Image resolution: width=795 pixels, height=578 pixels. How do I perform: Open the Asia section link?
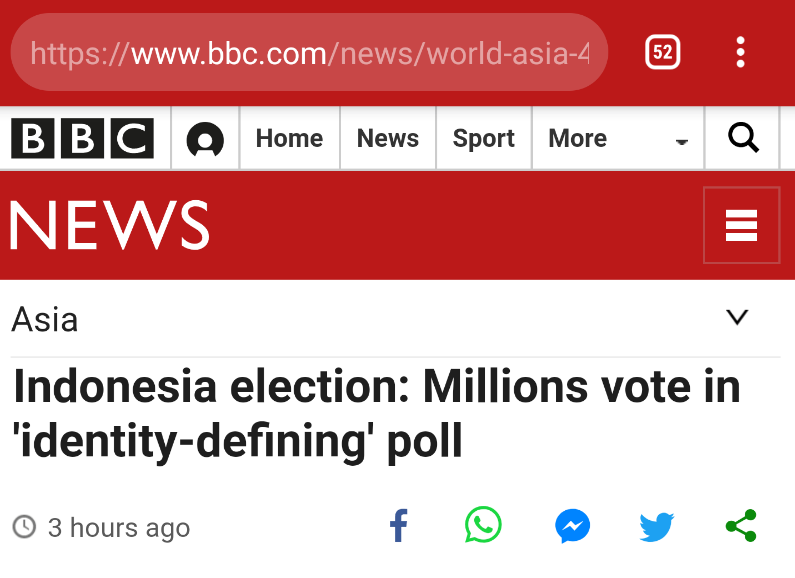[45, 320]
